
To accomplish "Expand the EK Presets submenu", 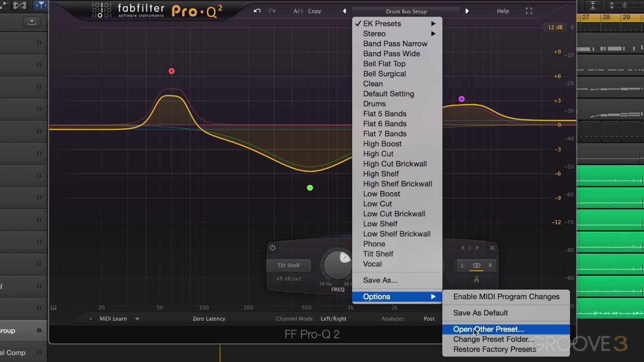I will click(397, 24).
